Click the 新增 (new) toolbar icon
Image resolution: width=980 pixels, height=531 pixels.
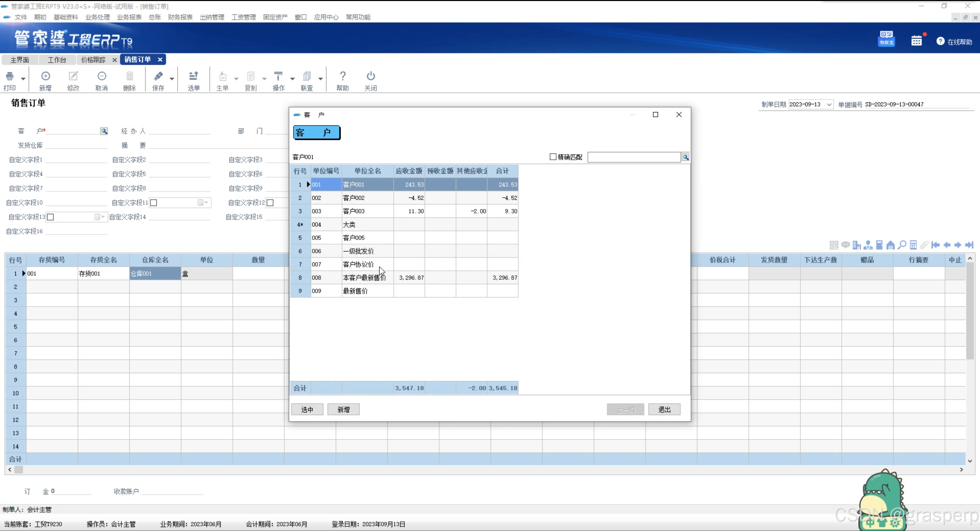(45, 77)
